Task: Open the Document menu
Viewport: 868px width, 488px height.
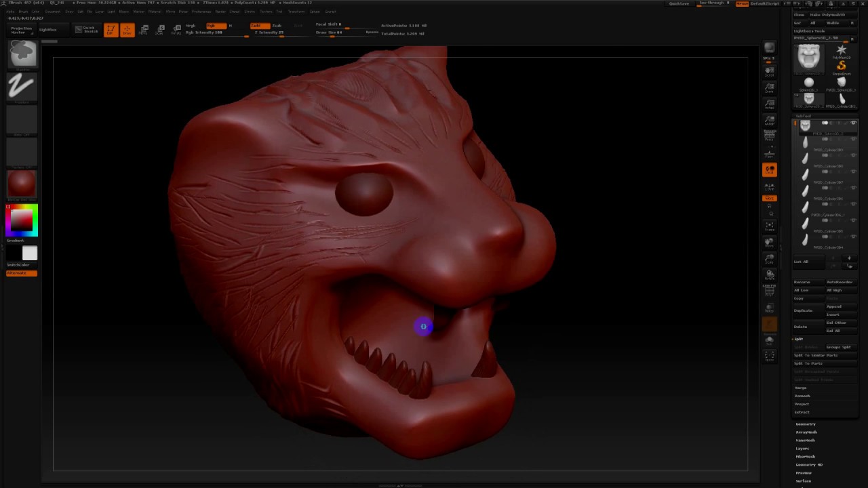Action: [x=52, y=12]
